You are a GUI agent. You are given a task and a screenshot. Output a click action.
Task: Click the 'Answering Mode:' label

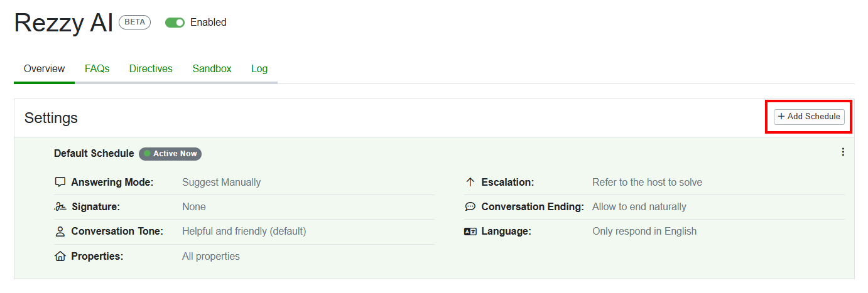click(112, 183)
